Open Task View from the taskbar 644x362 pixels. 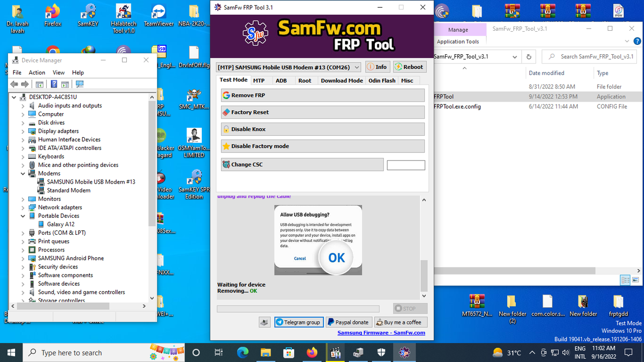(x=219, y=352)
